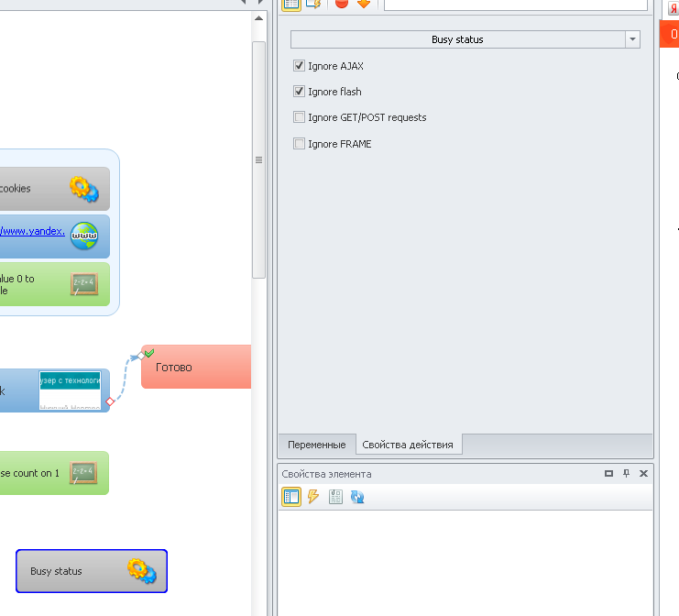Click the chalkboard icon on the 'count on 1' action
This screenshot has height=616, width=679.
click(83, 473)
